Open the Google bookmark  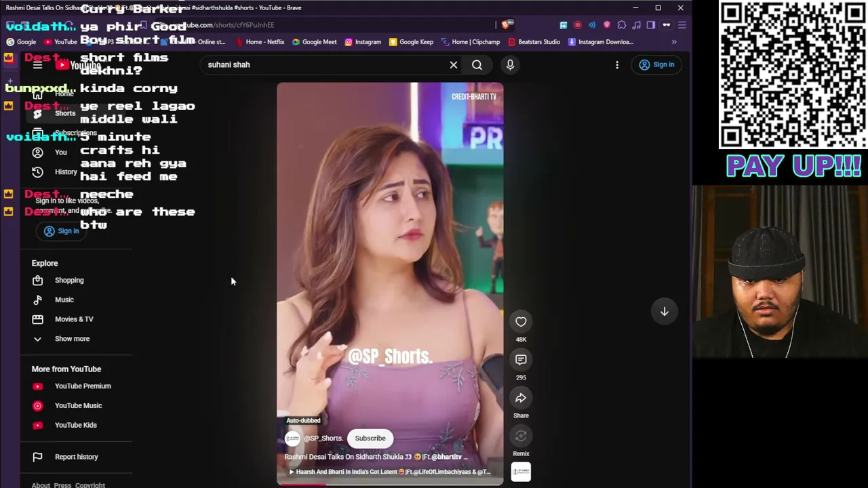coord(21,42)
